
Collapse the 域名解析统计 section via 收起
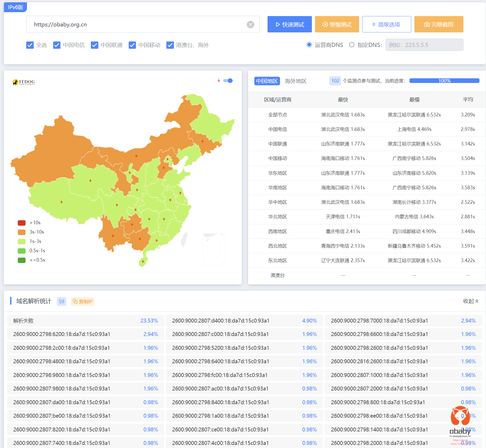point(469,301)
